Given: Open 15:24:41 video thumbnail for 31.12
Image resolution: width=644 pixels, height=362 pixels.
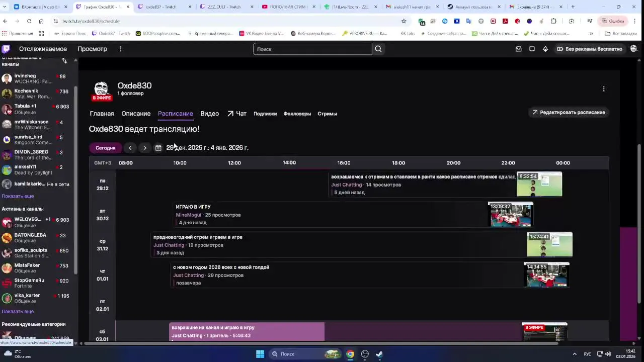Looking at the screenshot, I should (549, 244).
